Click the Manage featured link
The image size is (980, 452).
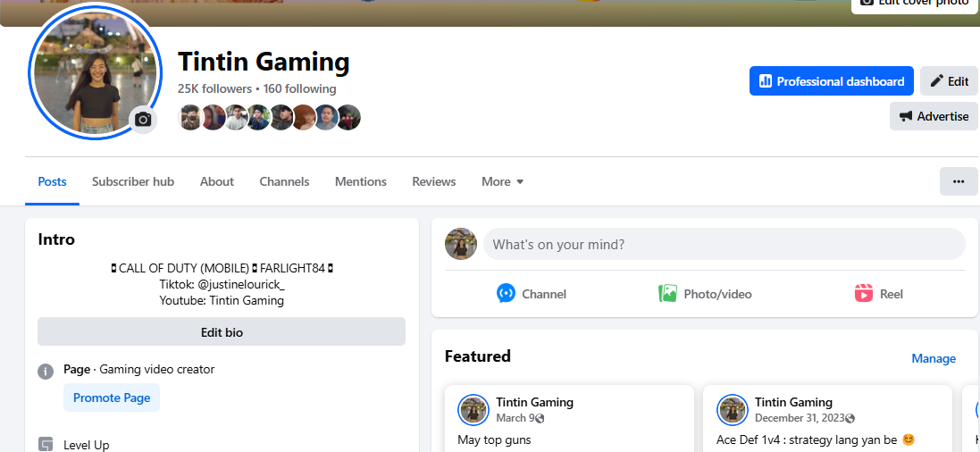coord(934,358)
